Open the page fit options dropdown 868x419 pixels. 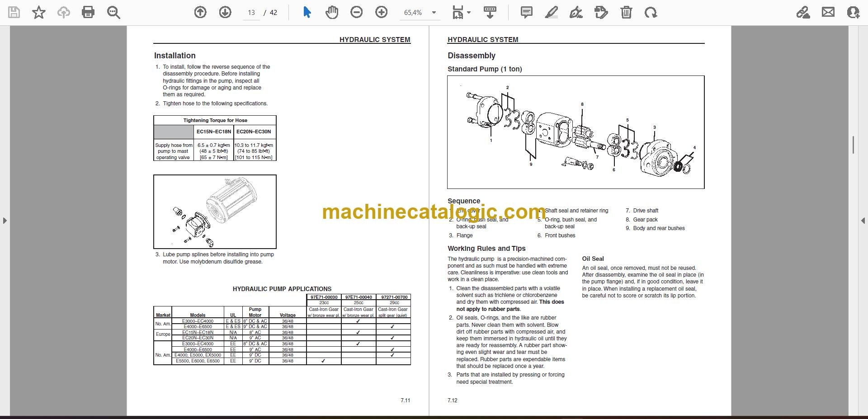click(461, 12)
